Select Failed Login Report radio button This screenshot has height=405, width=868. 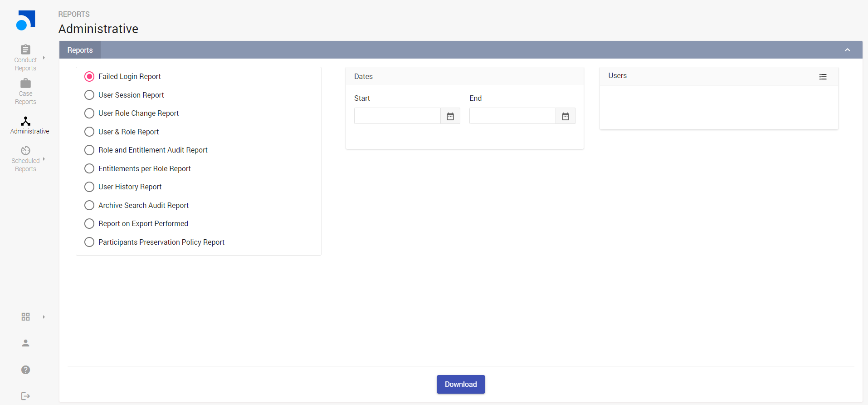tap(89, 77)
